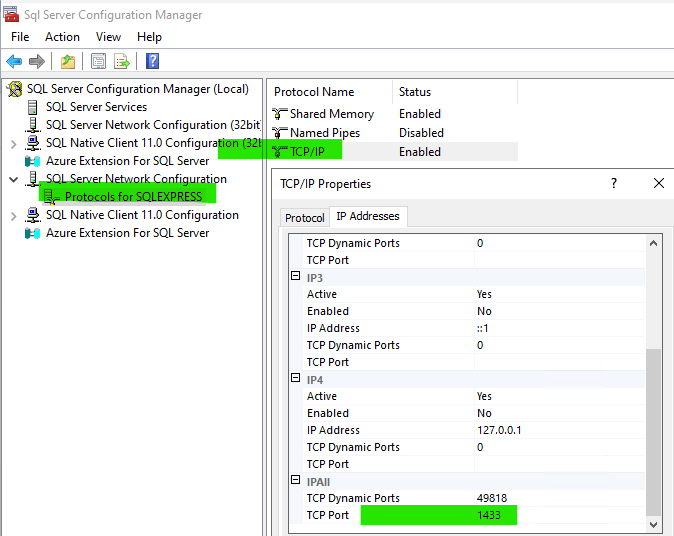The height and width of the screenshot is (536, 674).
Task: Open the File menu
Action: coord(20,37)
